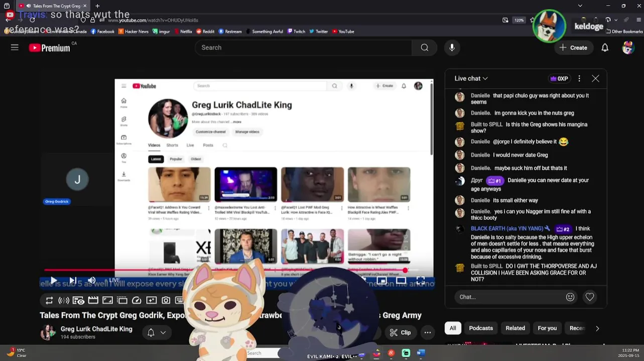
Task: Open the Restream bookmark
Action: click(230, 32)
